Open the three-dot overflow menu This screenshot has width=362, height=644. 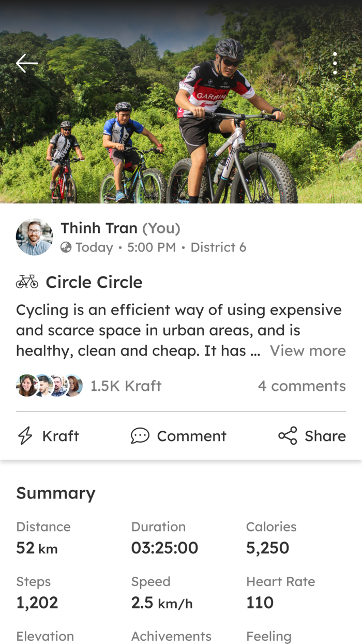pos(335,63)
